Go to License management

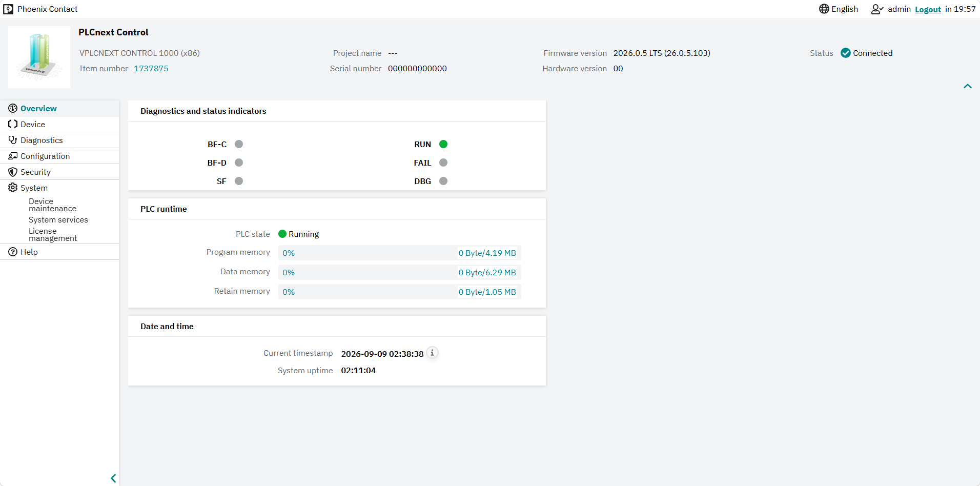click(53, 235)
